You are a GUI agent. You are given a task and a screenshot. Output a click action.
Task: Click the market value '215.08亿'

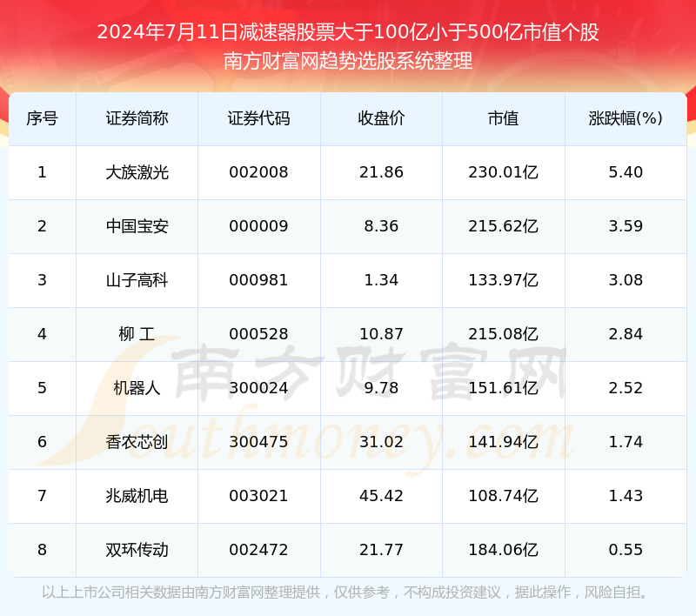(504, 334)
